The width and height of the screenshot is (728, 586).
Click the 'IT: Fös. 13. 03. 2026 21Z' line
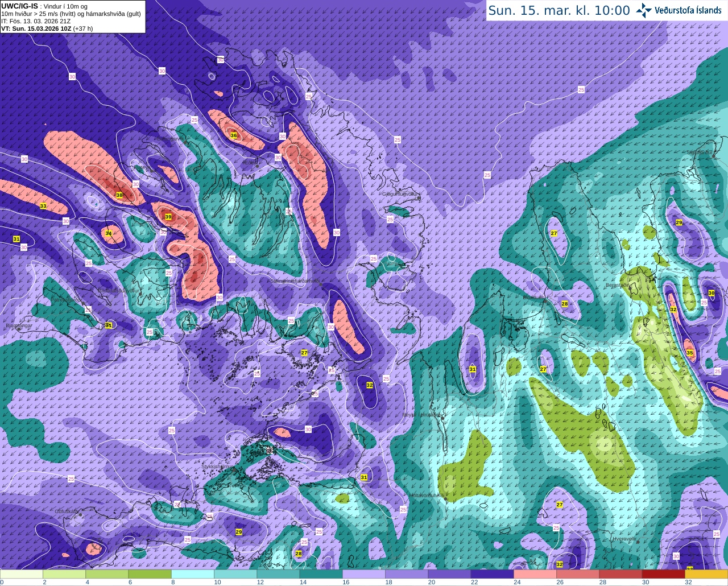[36, 21]
